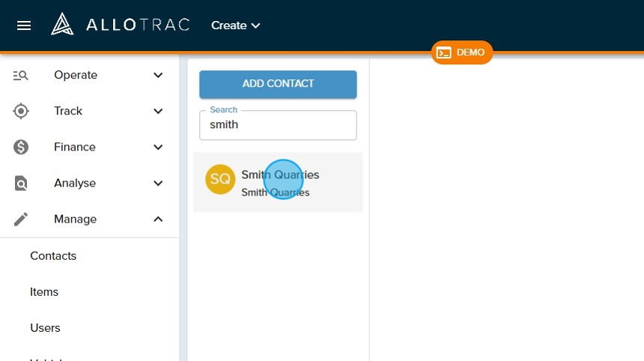The height and width of the screenshot is (361, 644).
Task: Expand the Operate section chevron
Action: pos(158,75)
